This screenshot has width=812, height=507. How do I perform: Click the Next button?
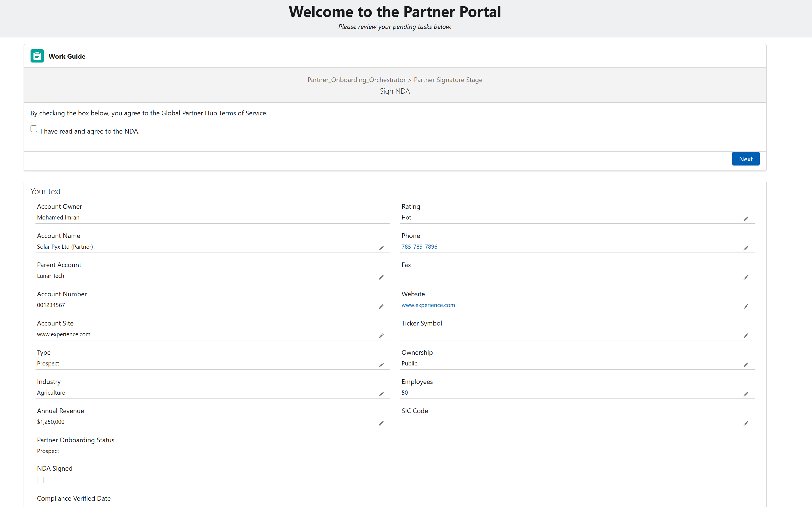click(x=746, y=159)
